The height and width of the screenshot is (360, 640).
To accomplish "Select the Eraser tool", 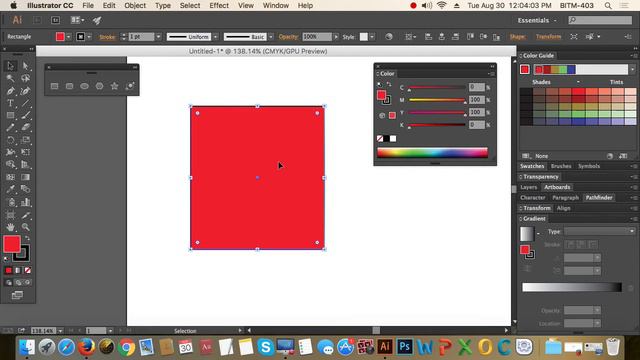I will [x=25, y=127].
